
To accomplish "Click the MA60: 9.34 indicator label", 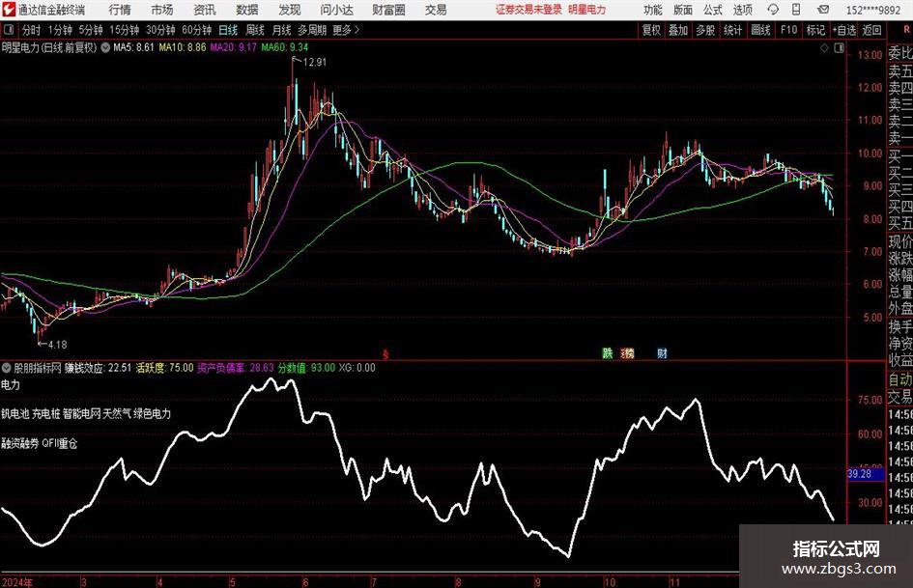I will (x=285, y=47).
